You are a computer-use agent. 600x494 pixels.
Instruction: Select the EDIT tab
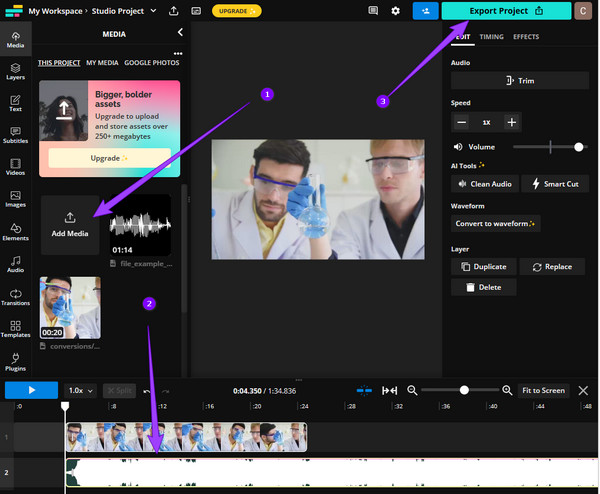pyautogui.click(x=463, y=37)
